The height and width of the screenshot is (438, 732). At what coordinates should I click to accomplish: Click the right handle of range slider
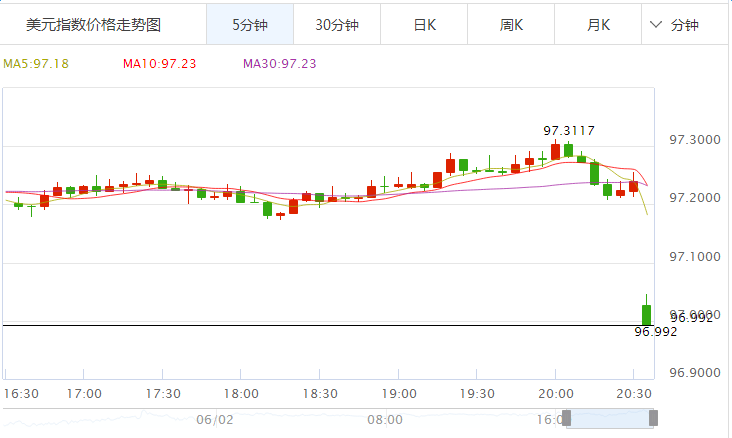point(653,418)
